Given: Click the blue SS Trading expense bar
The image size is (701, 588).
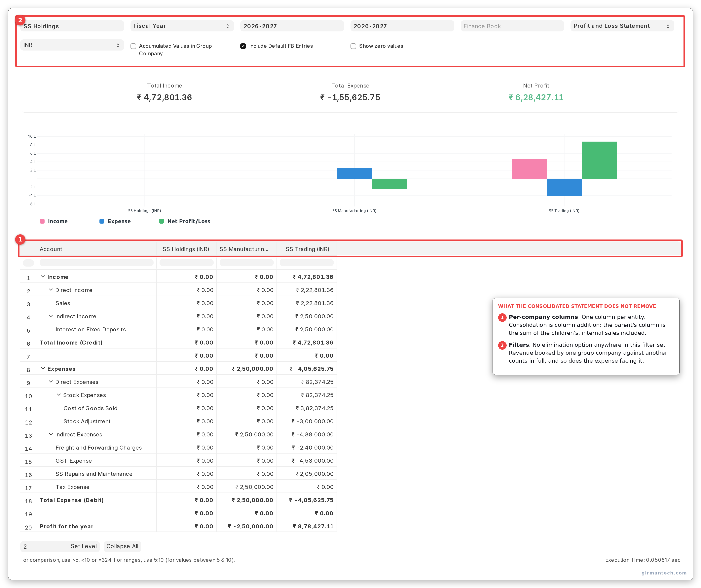Looking at the screenshot, I should point(564,187).
